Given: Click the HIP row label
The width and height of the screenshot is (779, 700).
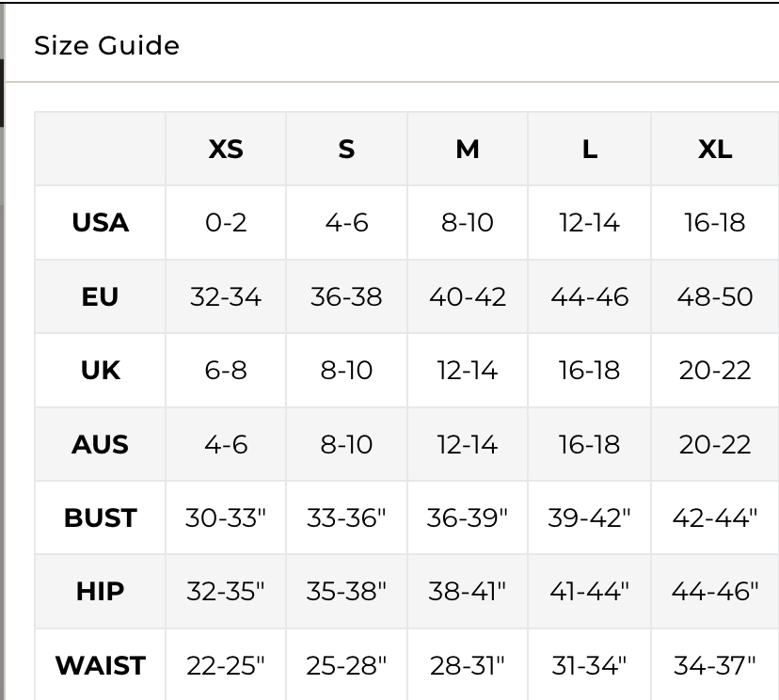Looking at the screenshot, I should [x=101, y=592].
